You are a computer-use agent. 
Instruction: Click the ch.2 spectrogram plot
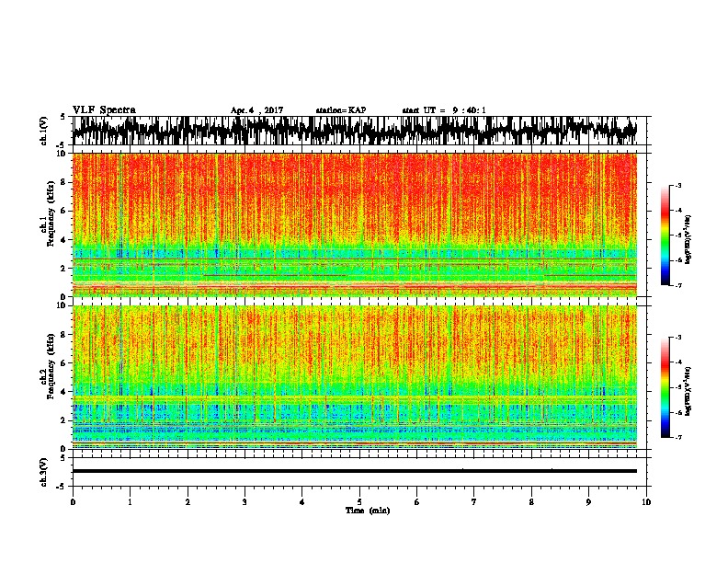coord(354,377)
